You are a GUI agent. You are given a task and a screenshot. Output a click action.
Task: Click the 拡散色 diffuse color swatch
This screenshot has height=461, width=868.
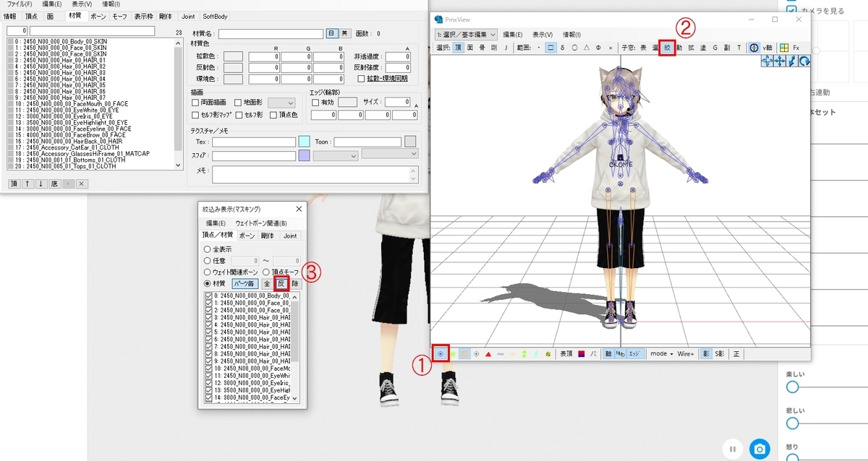tap(233, 56)
